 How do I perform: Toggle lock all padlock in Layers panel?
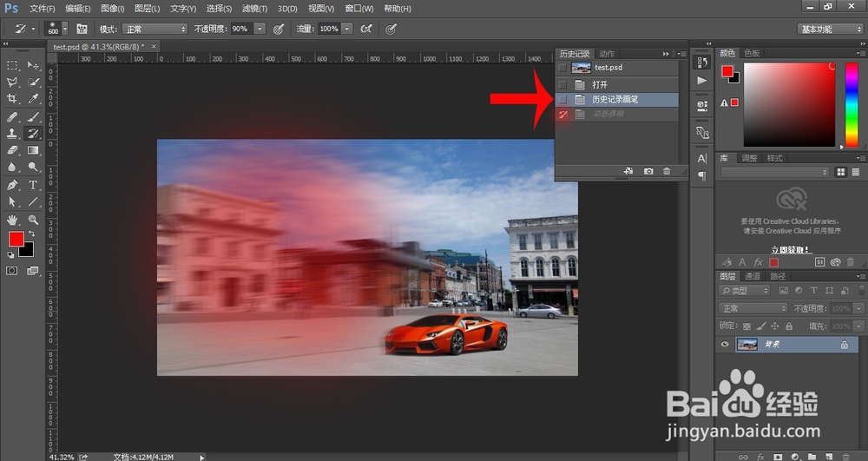point(789,326)
